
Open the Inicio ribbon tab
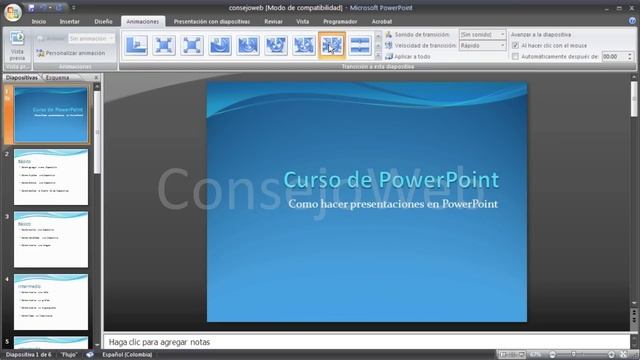[39, 22]
